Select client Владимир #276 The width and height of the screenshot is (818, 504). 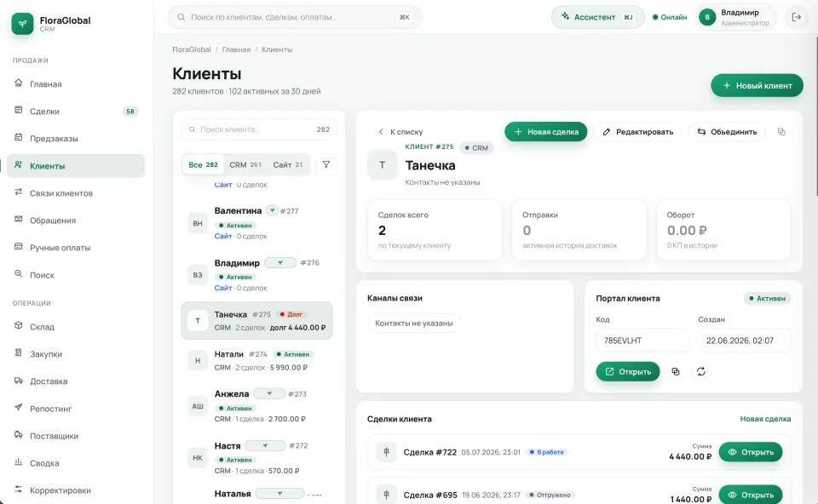click(x=256, y=275)
